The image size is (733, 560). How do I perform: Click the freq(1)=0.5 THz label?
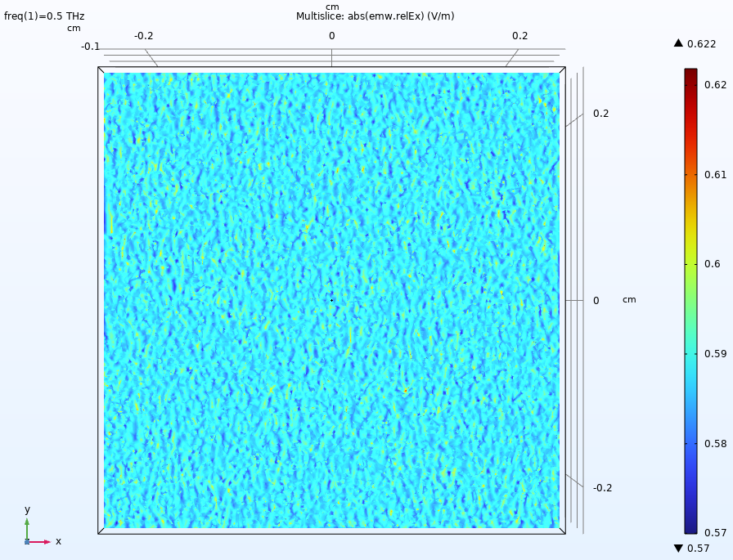click(44, 16)
